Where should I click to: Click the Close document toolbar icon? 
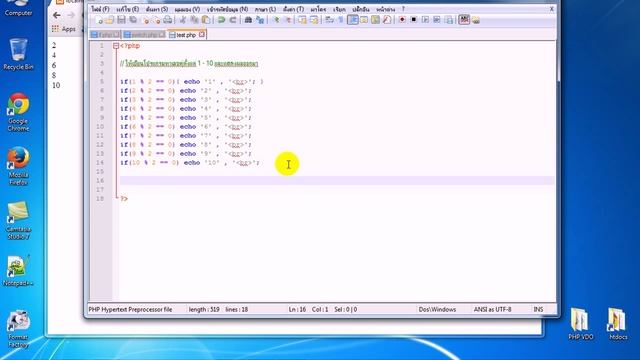pos(145,20)
